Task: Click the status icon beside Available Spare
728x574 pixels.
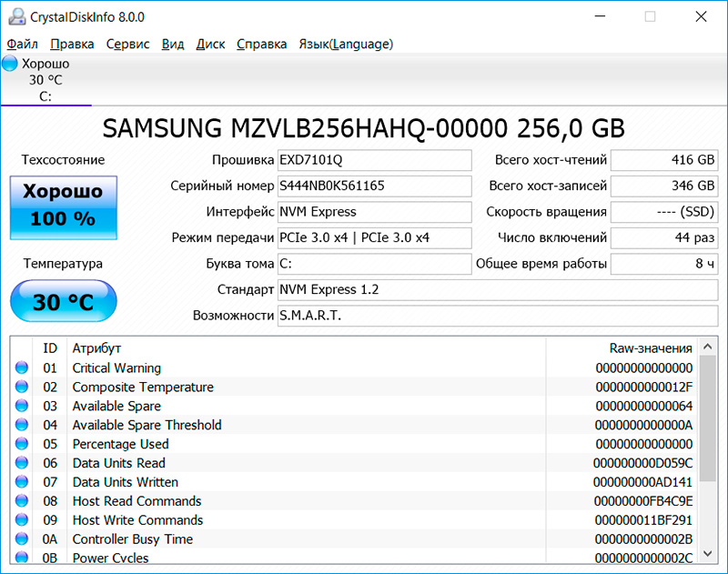Action: [x=22, y=407]
